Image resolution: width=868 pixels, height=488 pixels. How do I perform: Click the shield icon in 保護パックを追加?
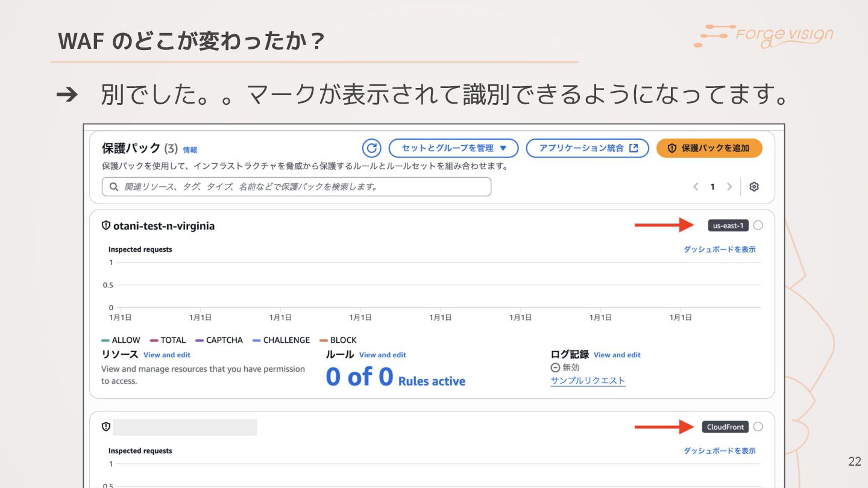(x=672, y=148)
